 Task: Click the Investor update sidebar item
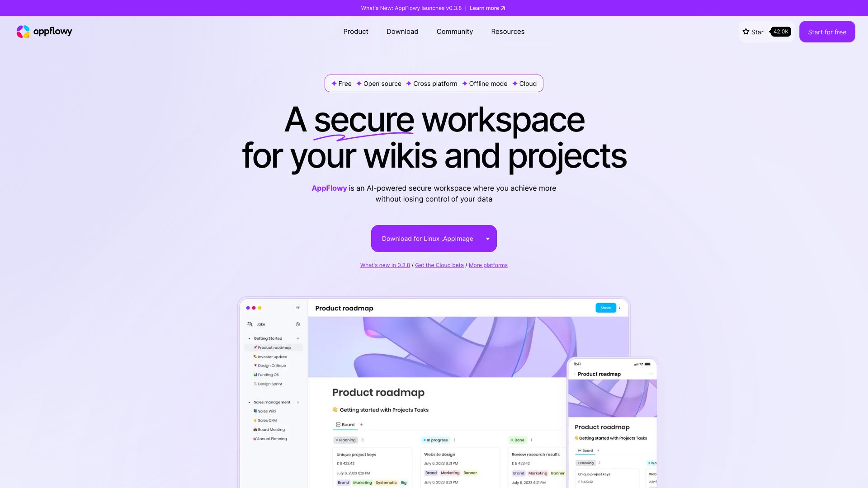tap(272, 357)
